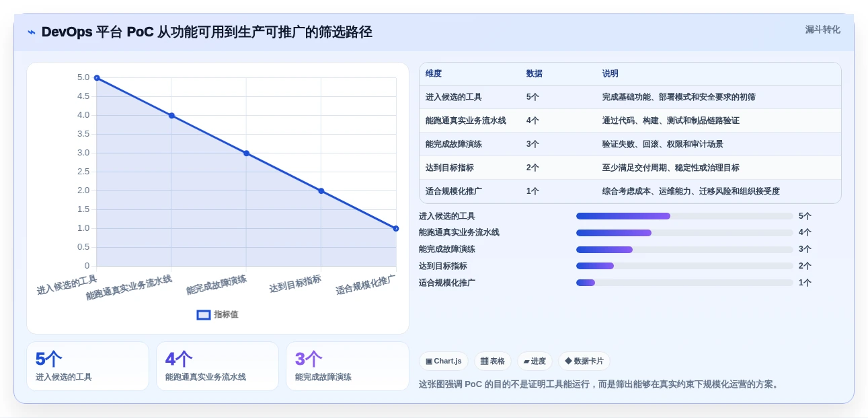Open the 4个 能跑通真实业务流水线 data card

click(x=217, y=366)
